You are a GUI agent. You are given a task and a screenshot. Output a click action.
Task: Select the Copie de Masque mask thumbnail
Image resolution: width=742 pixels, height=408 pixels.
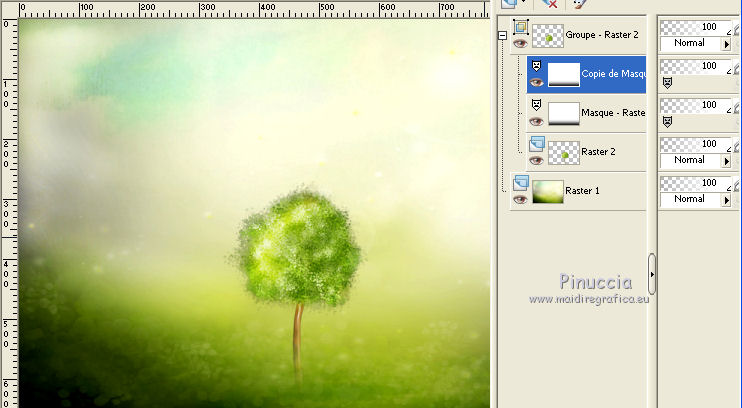564,75
